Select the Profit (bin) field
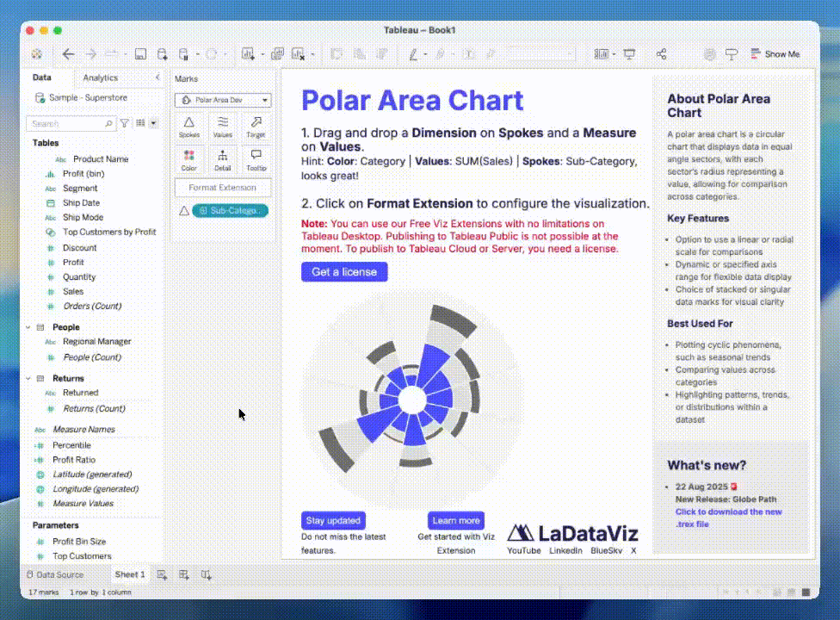 (83, 174)
